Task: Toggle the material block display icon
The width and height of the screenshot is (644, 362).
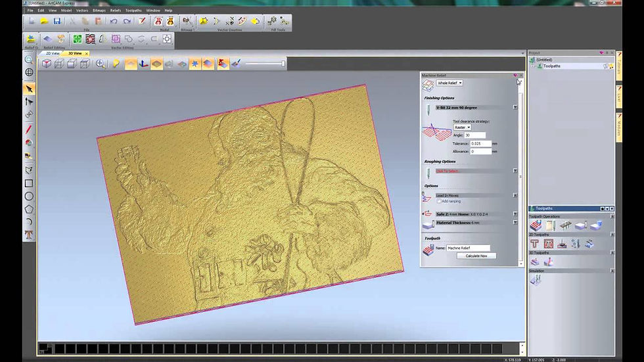Action: pos(156,64)
